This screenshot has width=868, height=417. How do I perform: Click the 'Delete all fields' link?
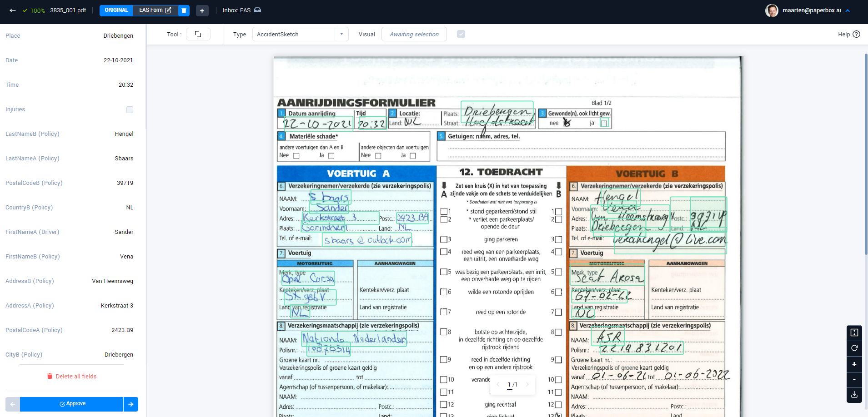(x=72, y=376)
